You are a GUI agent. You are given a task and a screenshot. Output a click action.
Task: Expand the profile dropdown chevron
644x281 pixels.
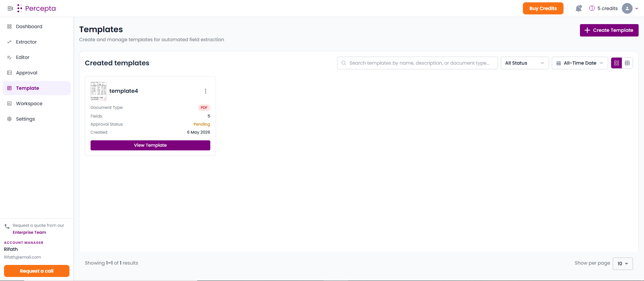(637, 8)
